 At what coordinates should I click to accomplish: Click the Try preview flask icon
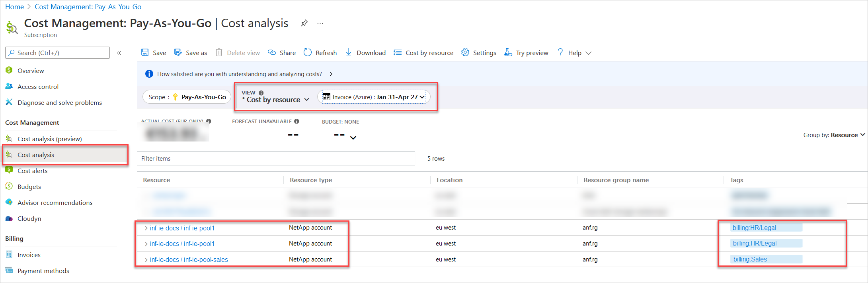click(508, 53)
